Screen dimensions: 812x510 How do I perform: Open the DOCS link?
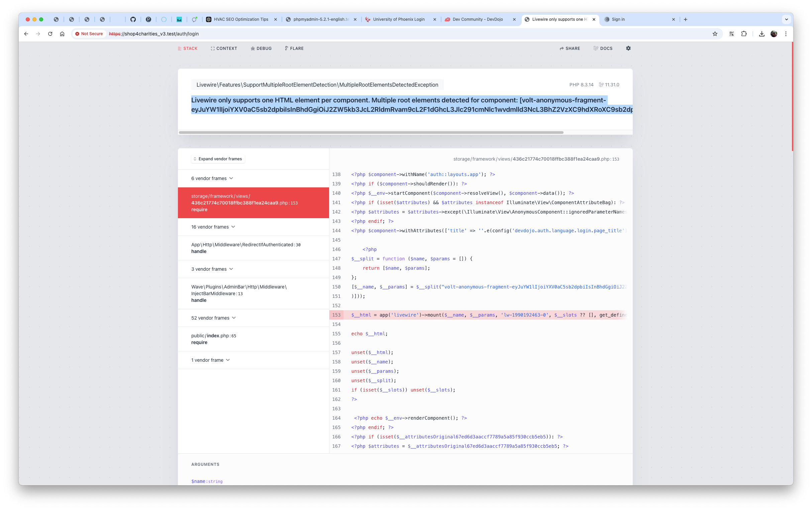(x=603, y=49)
